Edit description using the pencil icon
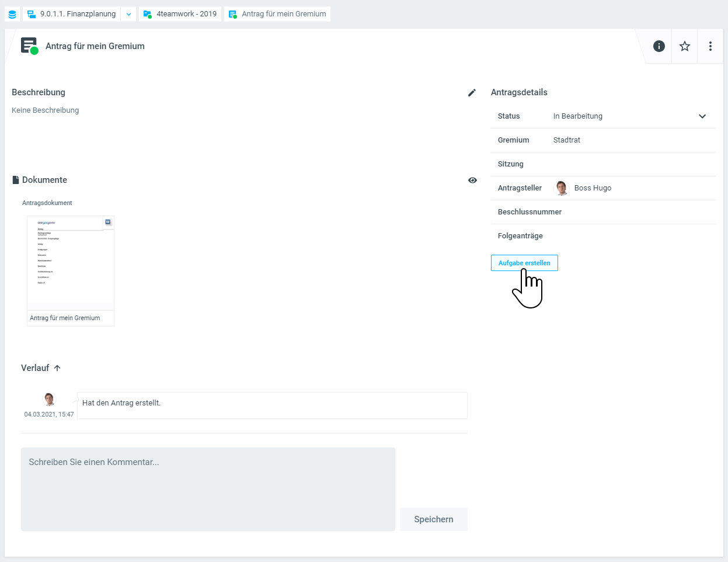Viewport: 728px width, 562px height. point(472,92)
